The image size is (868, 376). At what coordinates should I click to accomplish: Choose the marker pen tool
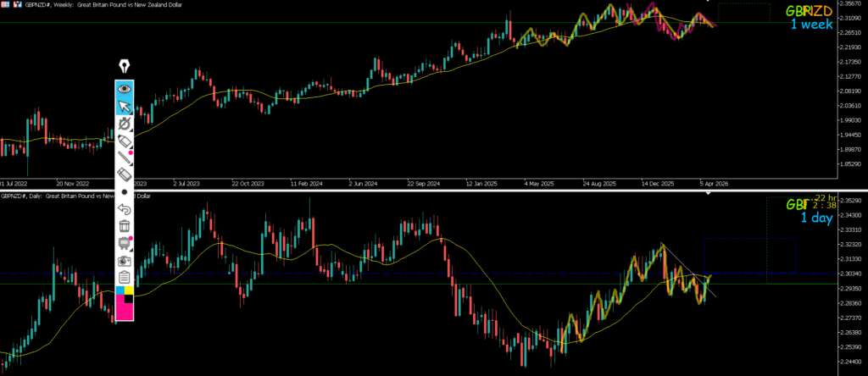click(x=125, y=141)
